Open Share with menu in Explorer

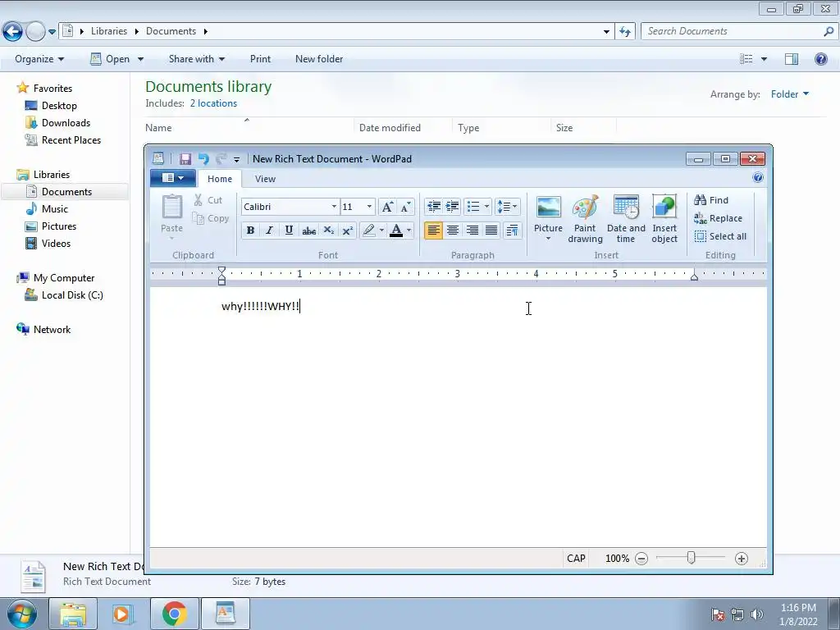click(197, 59)
